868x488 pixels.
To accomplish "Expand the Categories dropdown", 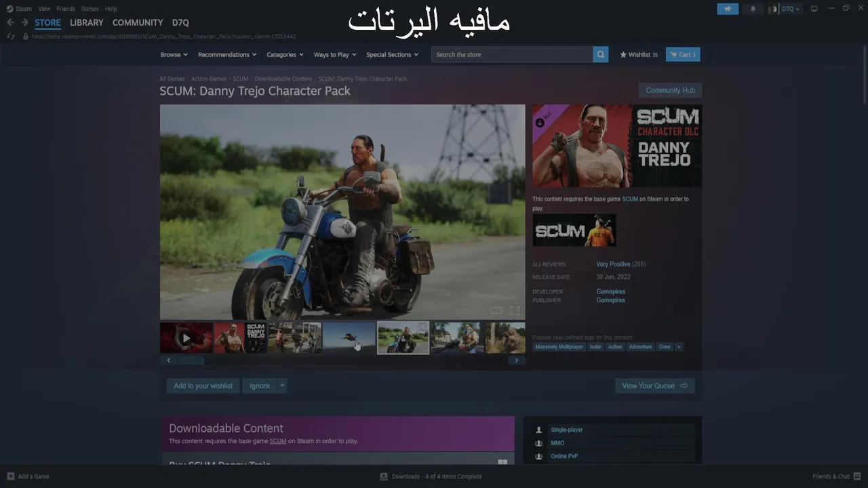I will 285,55.
